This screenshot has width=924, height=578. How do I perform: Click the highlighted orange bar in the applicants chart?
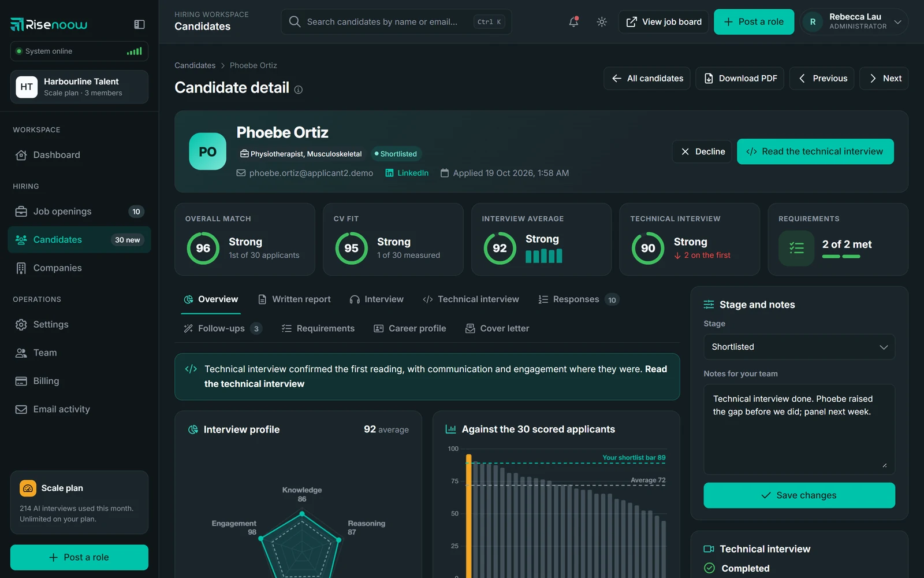469,516
